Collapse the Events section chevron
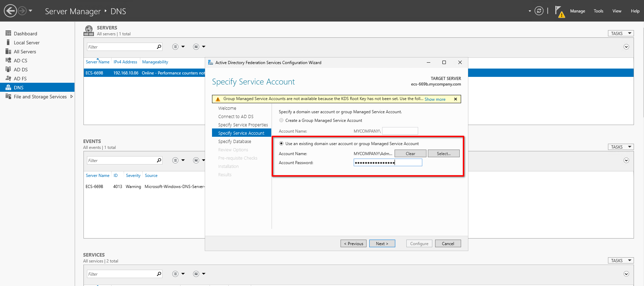Viewport: 644px width, 286px height. (x=626, y=160)
